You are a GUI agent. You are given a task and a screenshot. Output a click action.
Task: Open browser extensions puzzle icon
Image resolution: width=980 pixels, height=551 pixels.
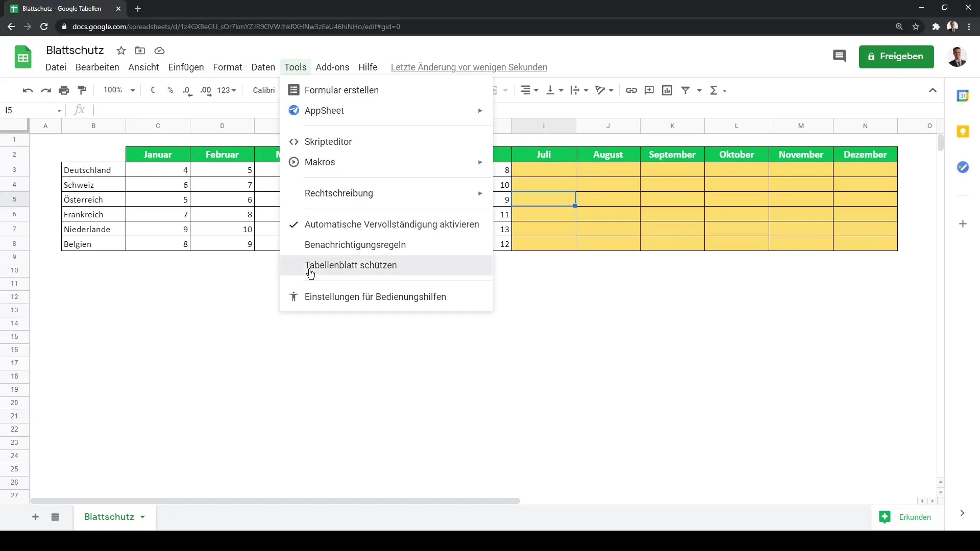(x=936, y=27)
